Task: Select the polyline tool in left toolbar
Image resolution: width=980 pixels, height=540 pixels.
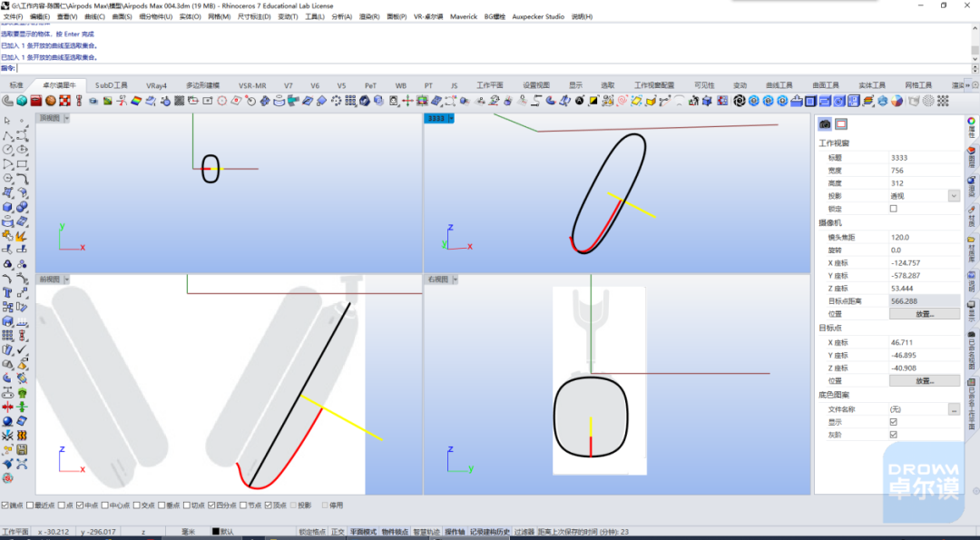Action: pyautogui.click(x=7, y=135)
